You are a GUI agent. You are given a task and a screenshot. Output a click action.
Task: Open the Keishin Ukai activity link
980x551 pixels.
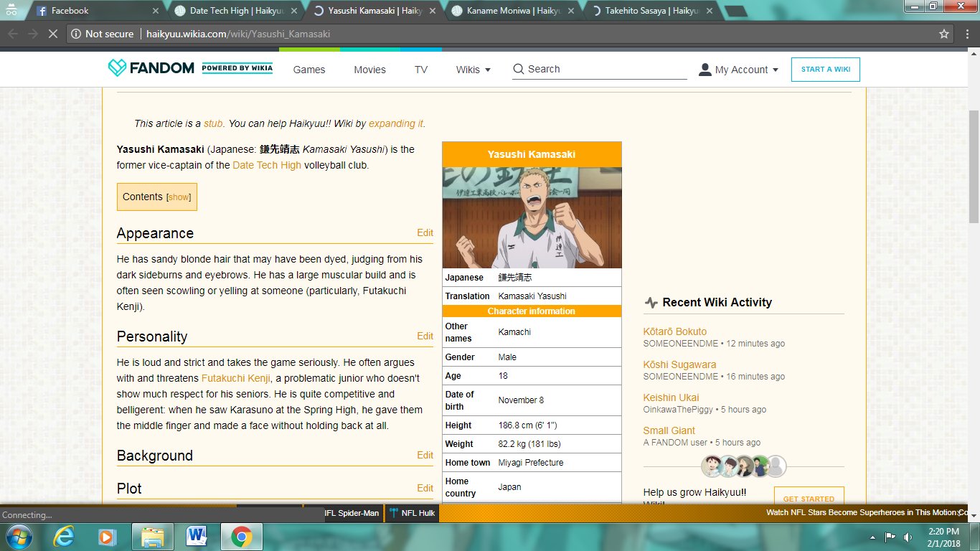(x=671, y=397)
